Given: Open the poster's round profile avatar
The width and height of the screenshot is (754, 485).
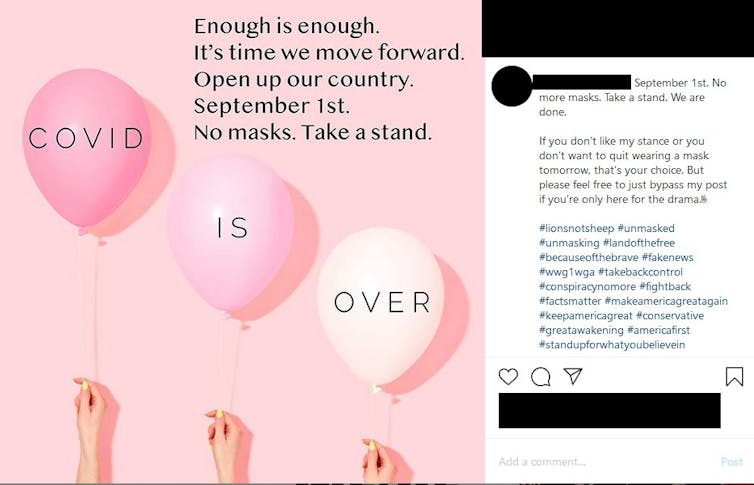Looking at the screenshot, I should 512,86.
